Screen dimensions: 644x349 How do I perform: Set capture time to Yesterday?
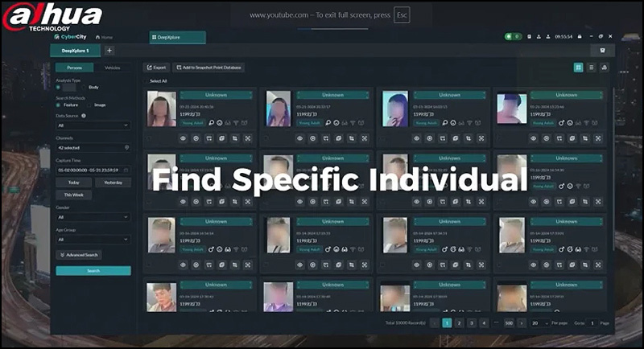(113, 183)
